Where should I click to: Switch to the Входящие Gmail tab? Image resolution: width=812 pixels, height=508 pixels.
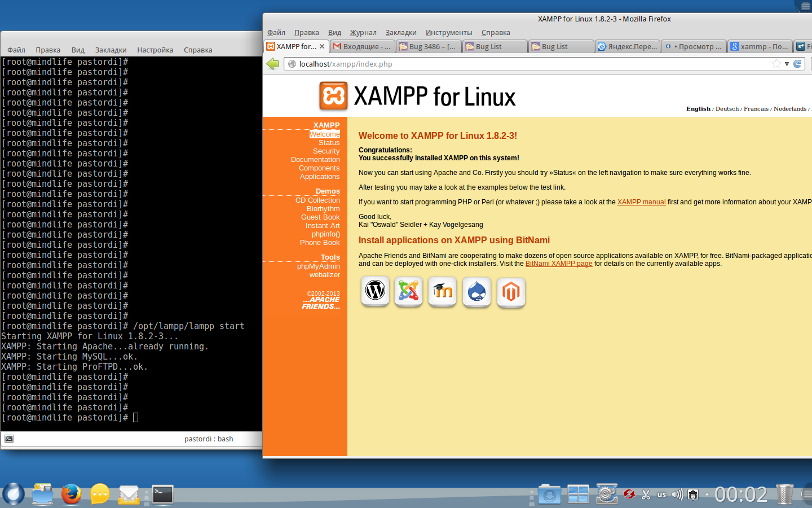pos(362,46)
